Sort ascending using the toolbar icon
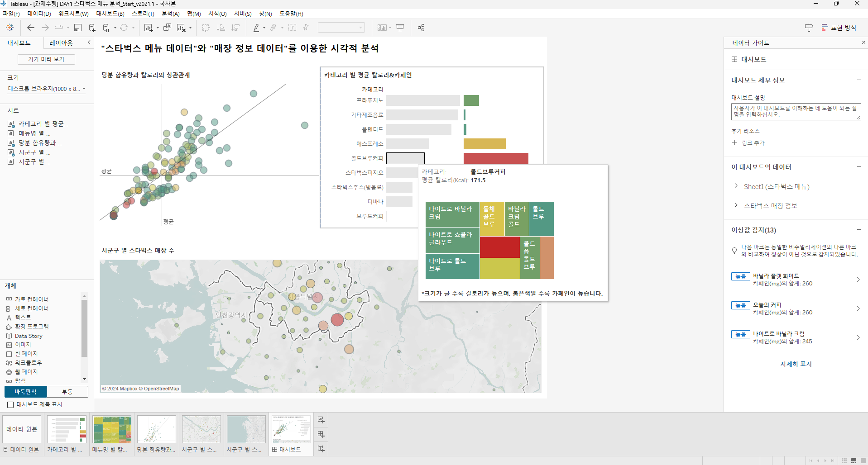868x465 pixels. tap(221, 28)
